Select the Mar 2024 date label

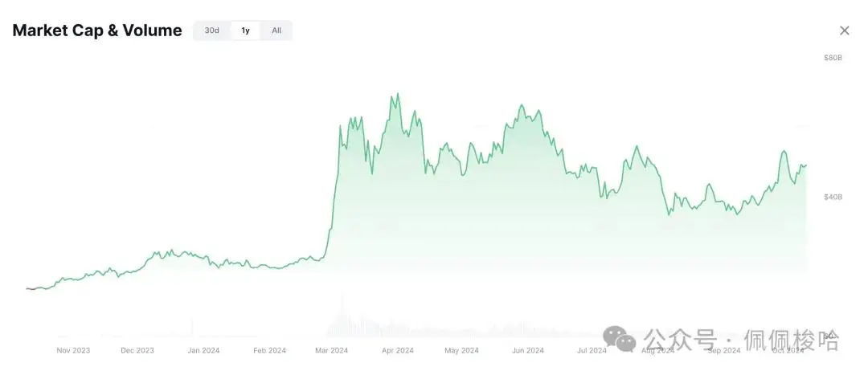[x=331, y=350]
